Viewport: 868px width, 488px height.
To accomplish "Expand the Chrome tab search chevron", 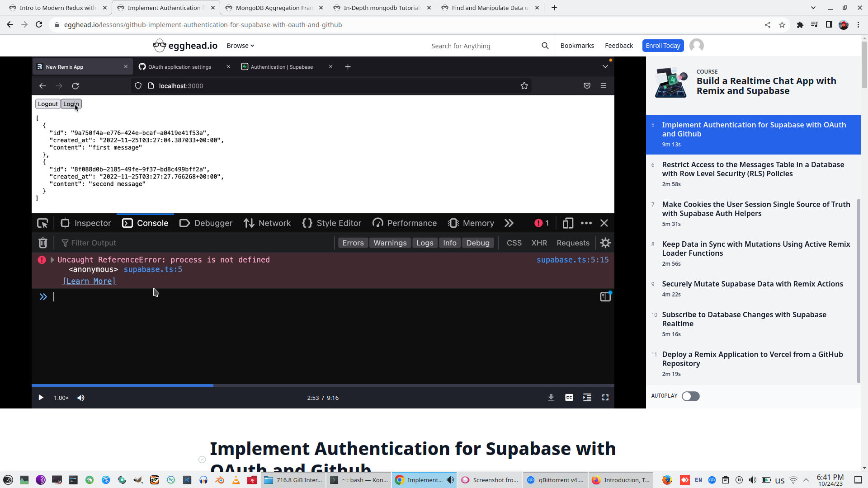I will coord(813,8).
